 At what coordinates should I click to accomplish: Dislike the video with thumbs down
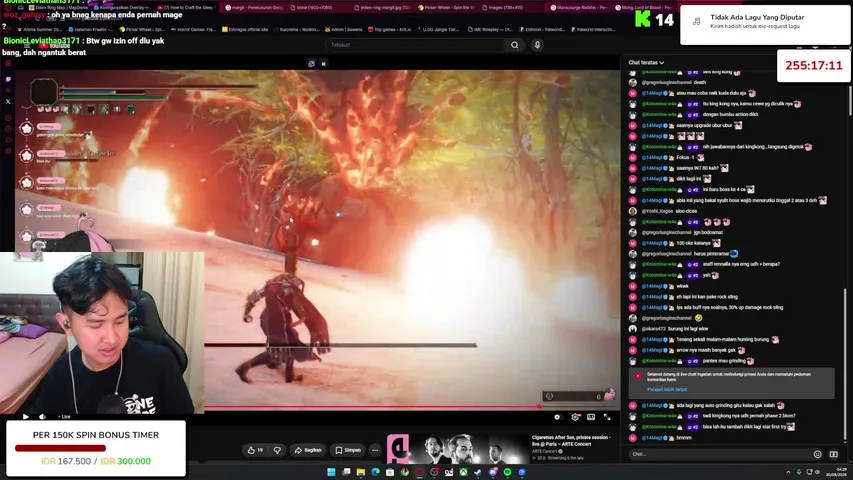(277, 450)
